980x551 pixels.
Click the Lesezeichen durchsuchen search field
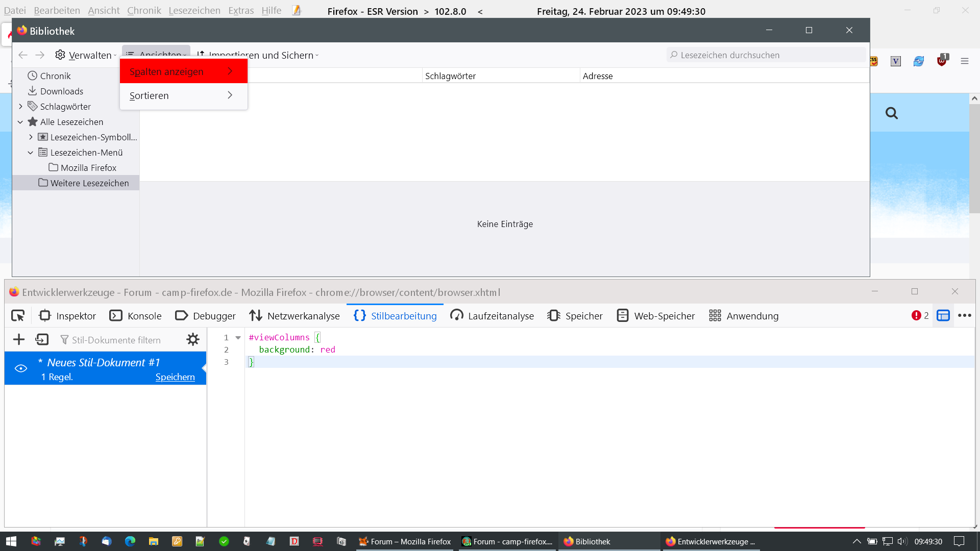coord(766,55)
